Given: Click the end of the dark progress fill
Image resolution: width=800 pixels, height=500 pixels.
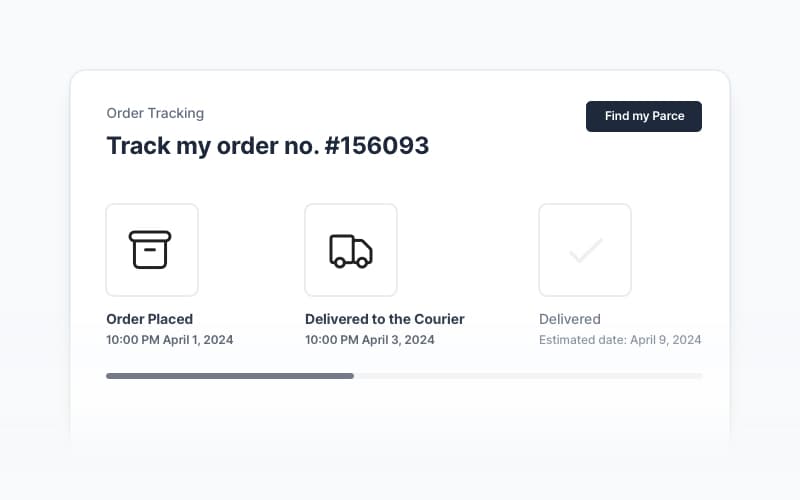Looking at the screenshot, I should (352, 376).
